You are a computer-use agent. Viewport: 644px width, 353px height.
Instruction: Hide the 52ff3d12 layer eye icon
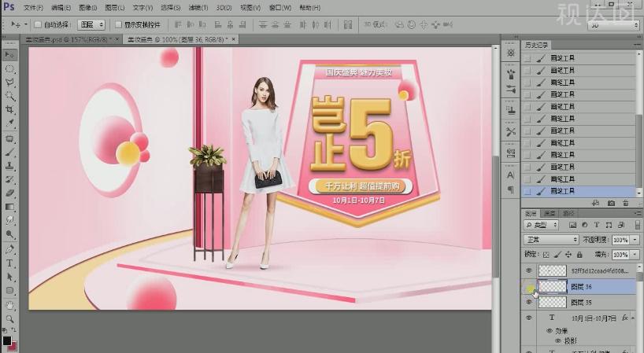(x=529, y=270)
